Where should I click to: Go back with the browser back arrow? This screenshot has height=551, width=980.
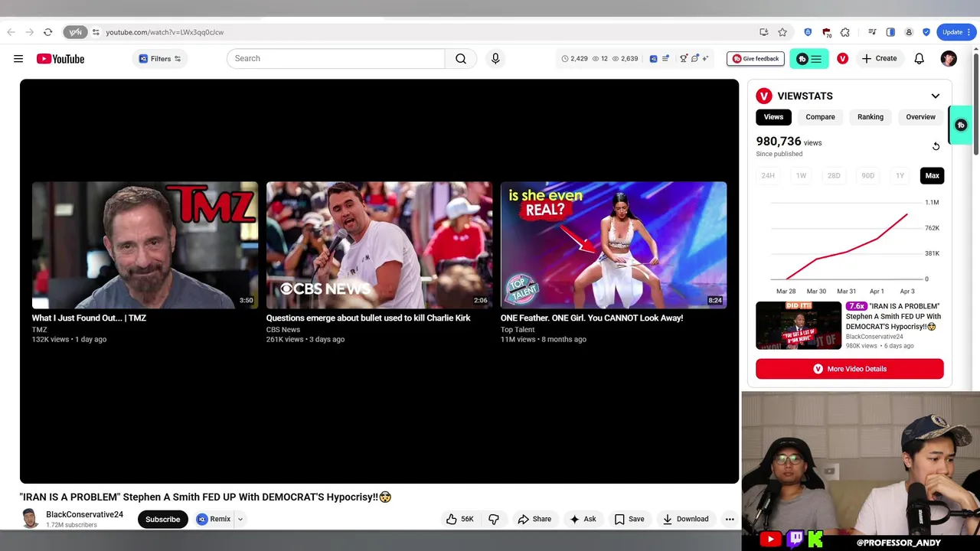pos(11,32)
